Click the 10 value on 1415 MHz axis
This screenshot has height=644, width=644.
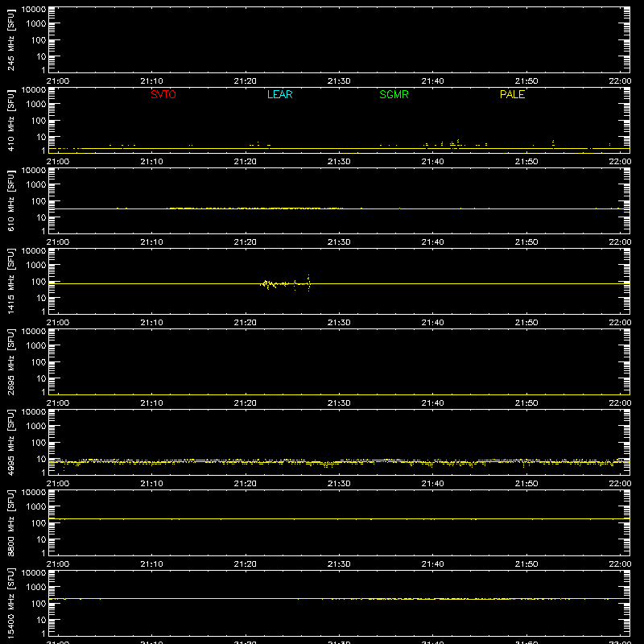point(41,298)
